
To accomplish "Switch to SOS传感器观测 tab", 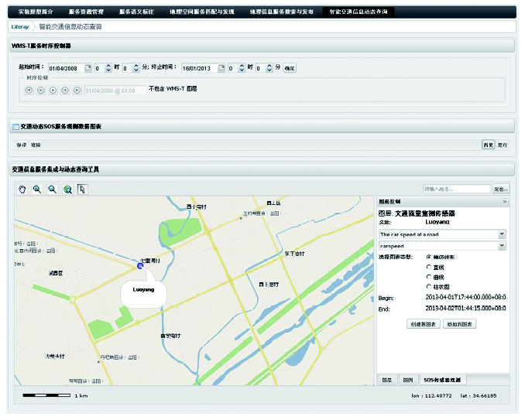I will pos(441,380).
